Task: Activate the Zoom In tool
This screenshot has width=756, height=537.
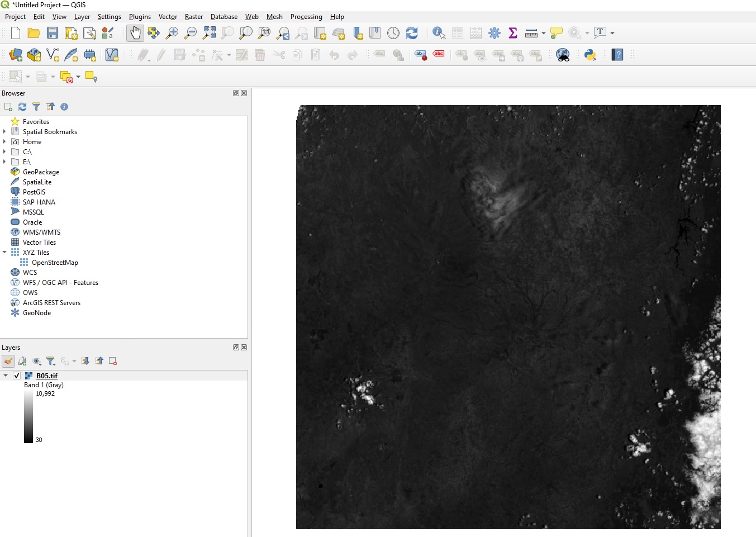Action: 172,33
